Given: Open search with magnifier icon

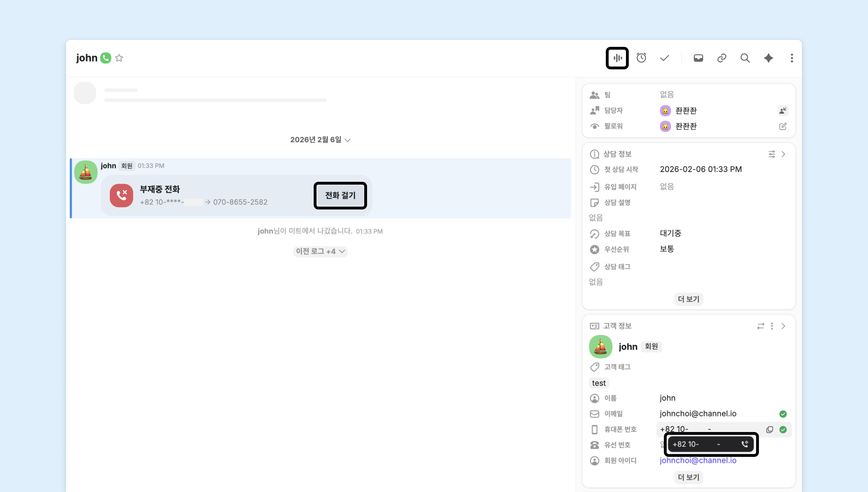Looking at the screenshot, I should [745, 58].
